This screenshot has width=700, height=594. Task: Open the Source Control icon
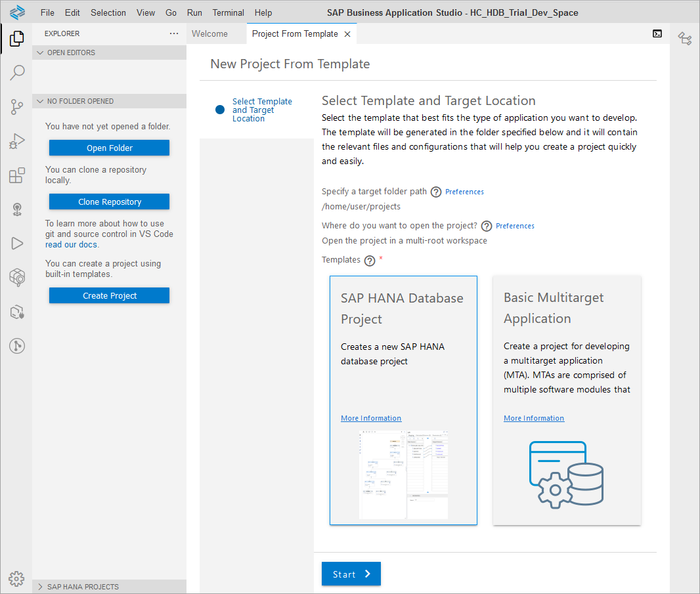click(17, 107)
